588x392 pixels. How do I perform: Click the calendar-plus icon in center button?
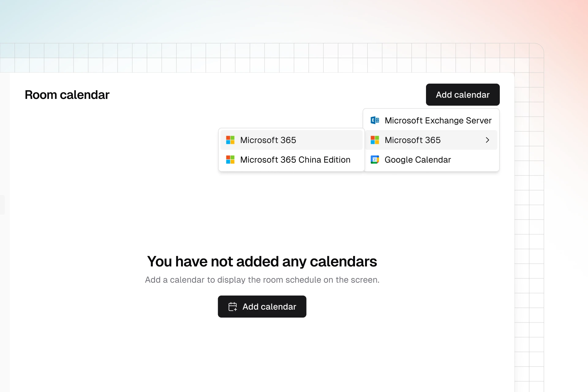233,307
